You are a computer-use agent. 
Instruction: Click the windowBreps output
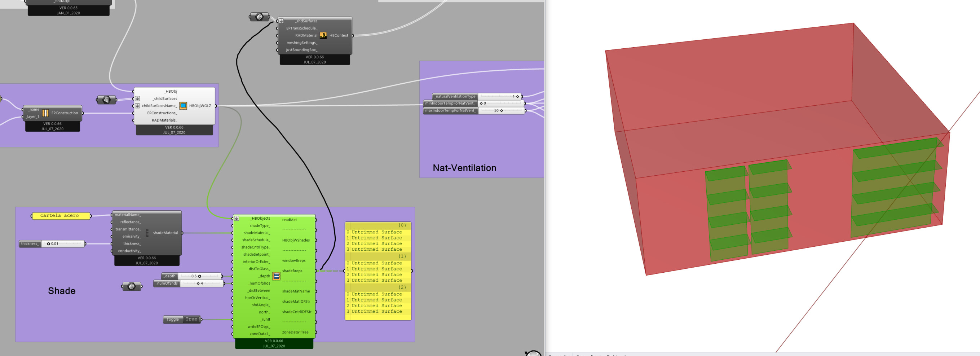[294, 261]
